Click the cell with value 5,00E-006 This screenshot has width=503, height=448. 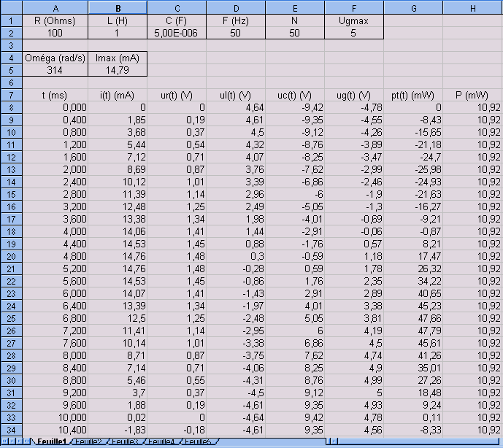coord(177,34)
